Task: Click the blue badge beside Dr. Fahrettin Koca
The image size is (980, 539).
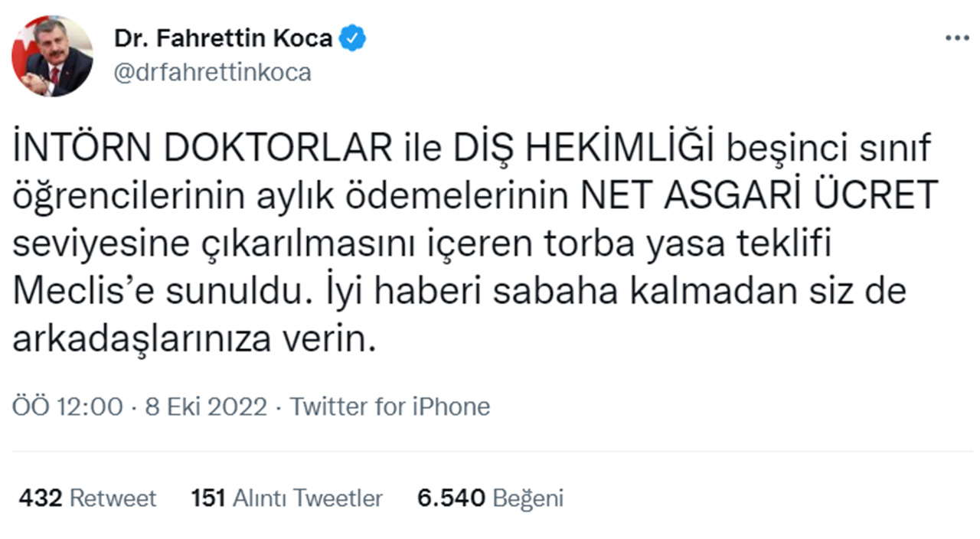Action: tap(353, 38)
